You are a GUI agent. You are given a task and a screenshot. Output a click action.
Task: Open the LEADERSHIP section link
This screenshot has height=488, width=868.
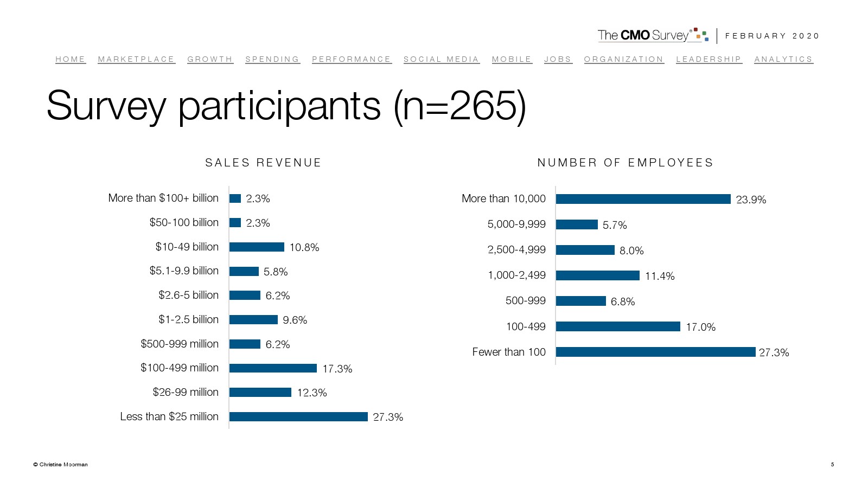(x=709, y=59)
